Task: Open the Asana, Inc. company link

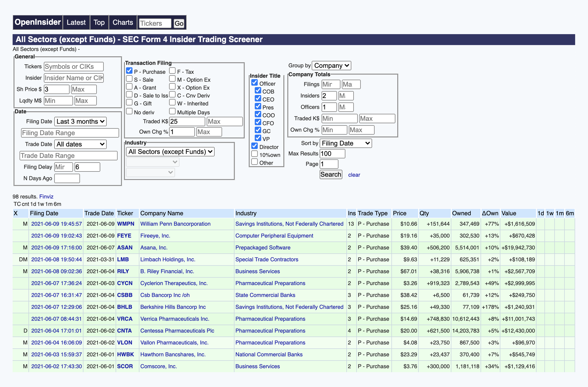Action: click(154, 248)
